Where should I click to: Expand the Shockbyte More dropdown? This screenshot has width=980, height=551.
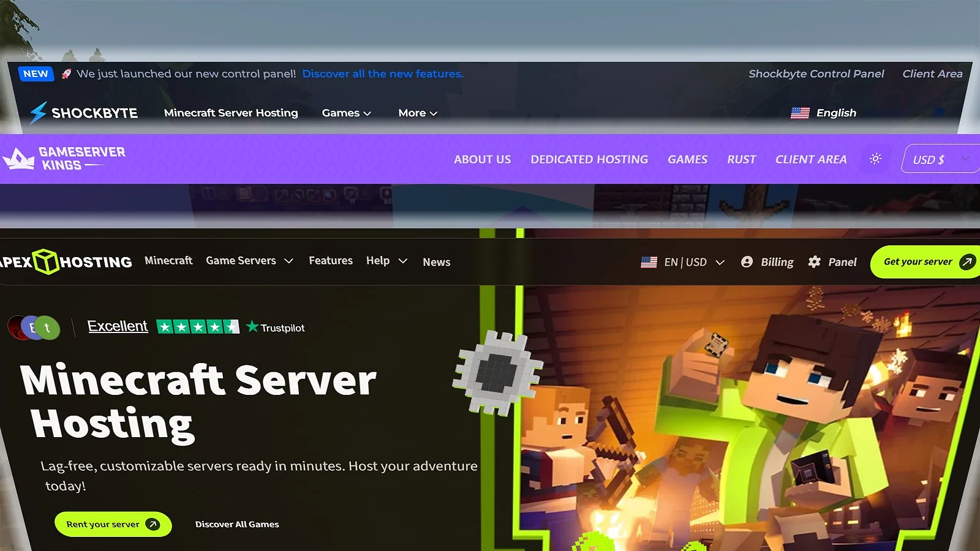click(x=418, y=113)
